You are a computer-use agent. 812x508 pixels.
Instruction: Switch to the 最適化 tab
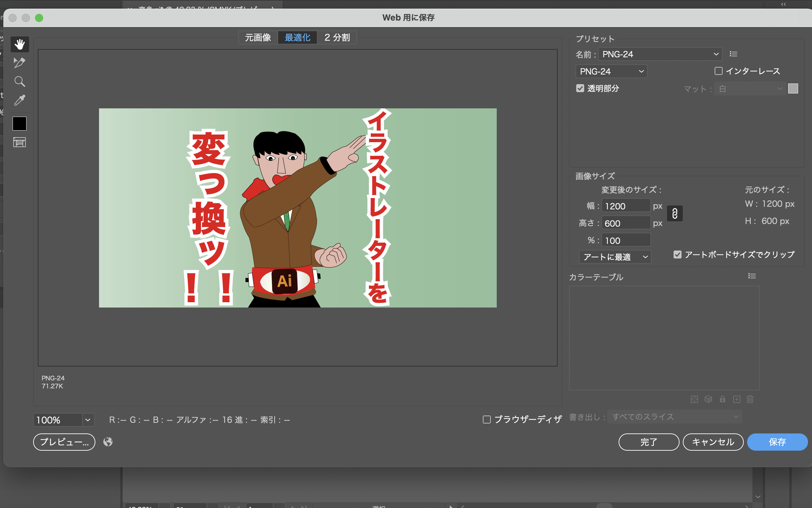(297, 38)
